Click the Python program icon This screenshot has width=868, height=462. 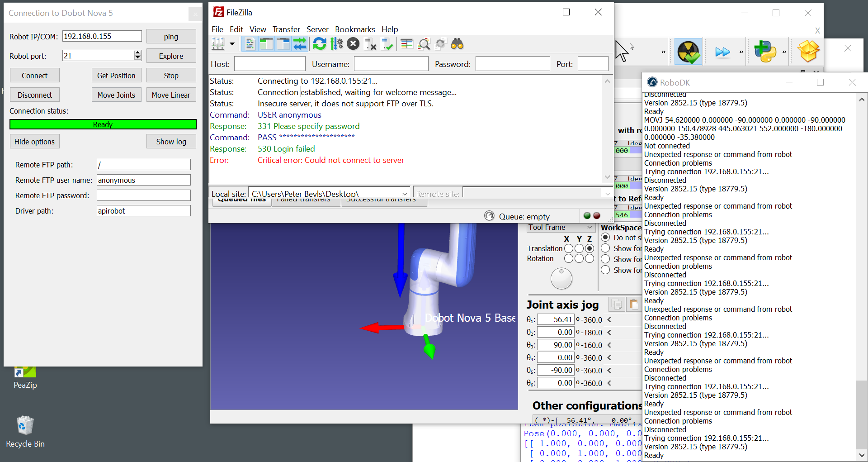(x=764, y=52)
